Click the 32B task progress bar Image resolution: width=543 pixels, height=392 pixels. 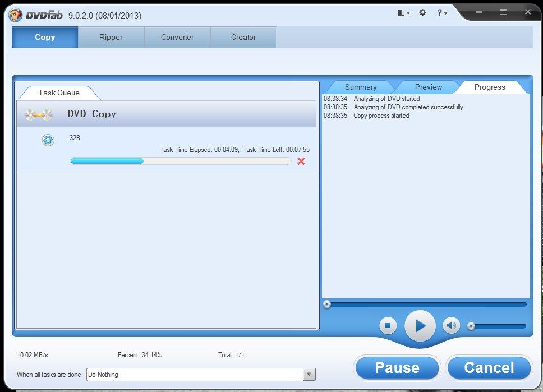181,161
